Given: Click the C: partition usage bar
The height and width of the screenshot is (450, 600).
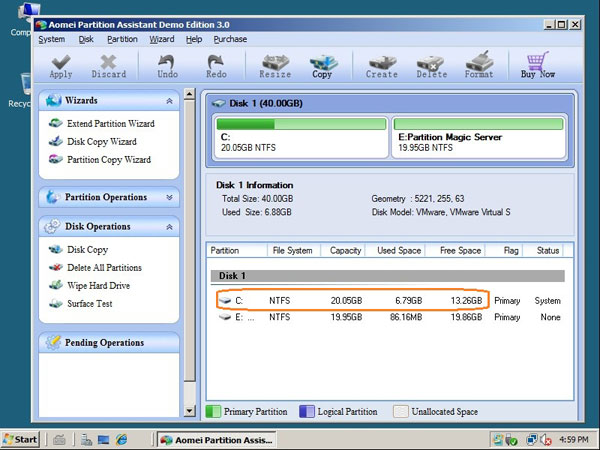Looking at the screenshot, I should [x=301, y=124].
